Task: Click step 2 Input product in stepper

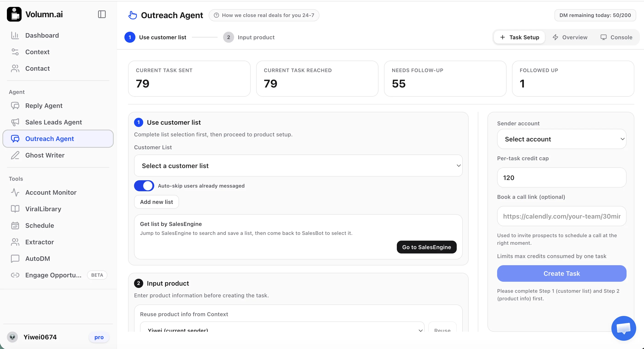Action: pos(249,37)
